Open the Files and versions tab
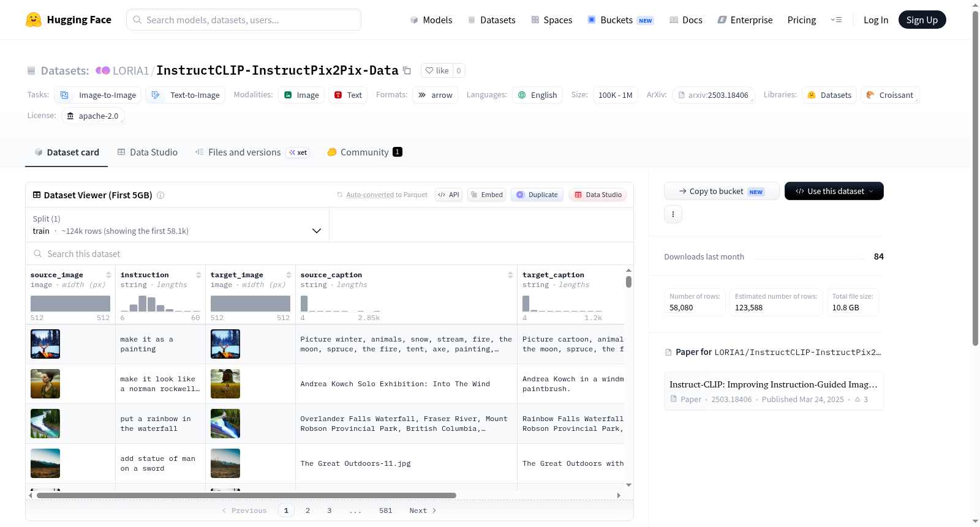The image size is (980, 527). [252, 152]
